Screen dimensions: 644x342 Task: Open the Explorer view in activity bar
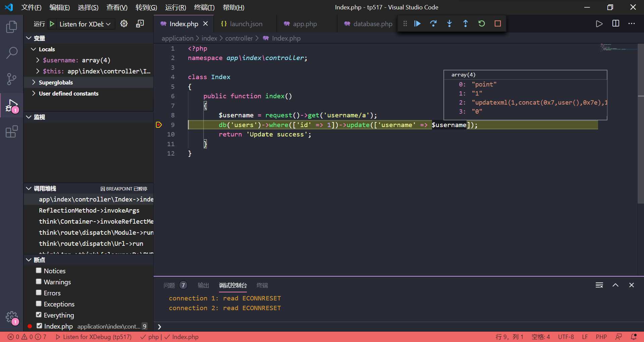pos(12,27)
